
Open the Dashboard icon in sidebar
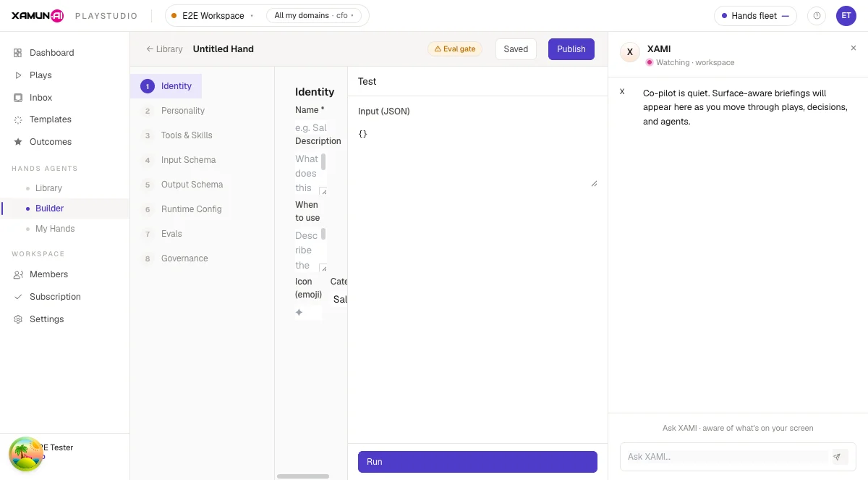(18, 53)
